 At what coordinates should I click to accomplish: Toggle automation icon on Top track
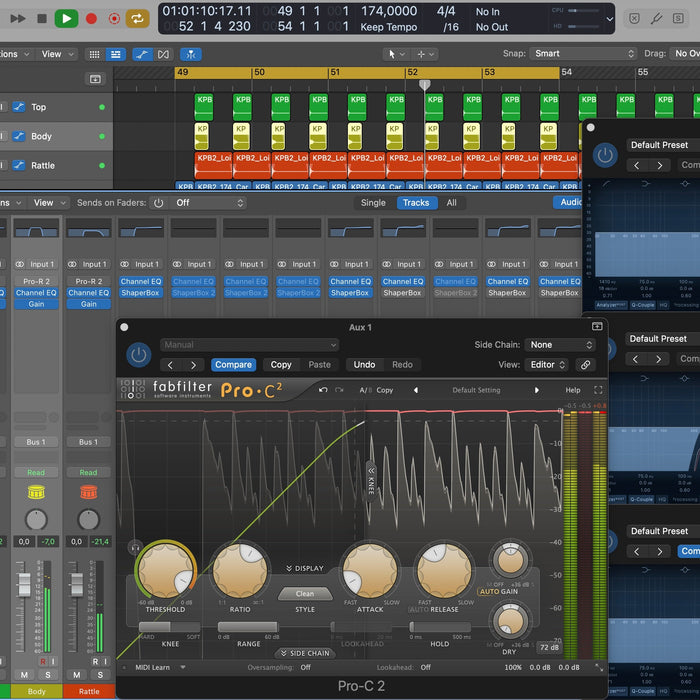pos(19,107)
